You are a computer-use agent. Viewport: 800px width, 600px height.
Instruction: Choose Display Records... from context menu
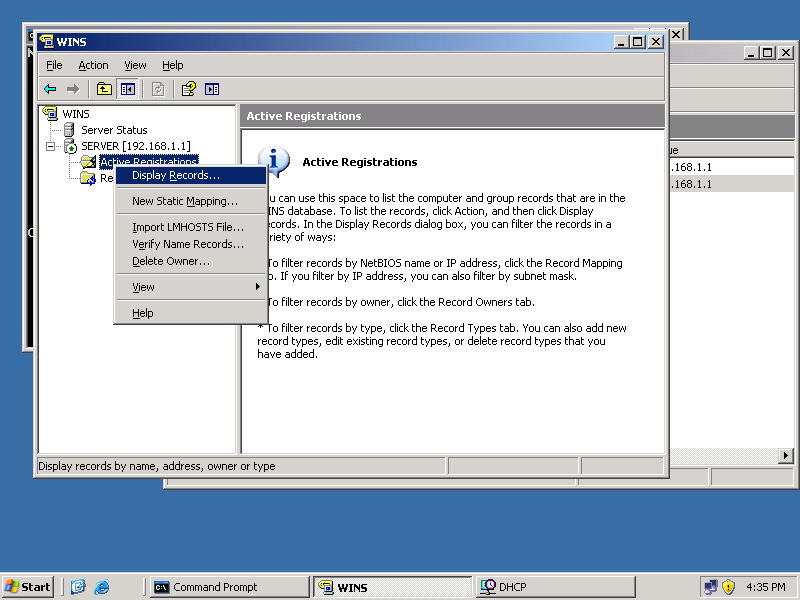[191, 175]
